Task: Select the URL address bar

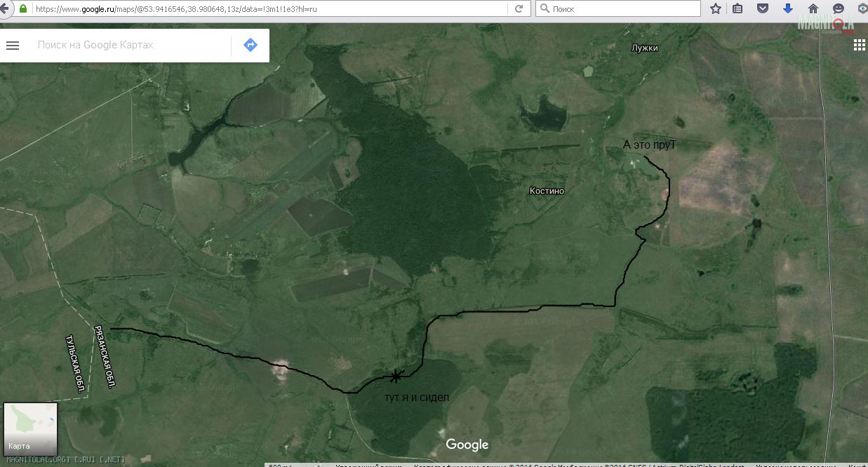Action: [267, 9]
